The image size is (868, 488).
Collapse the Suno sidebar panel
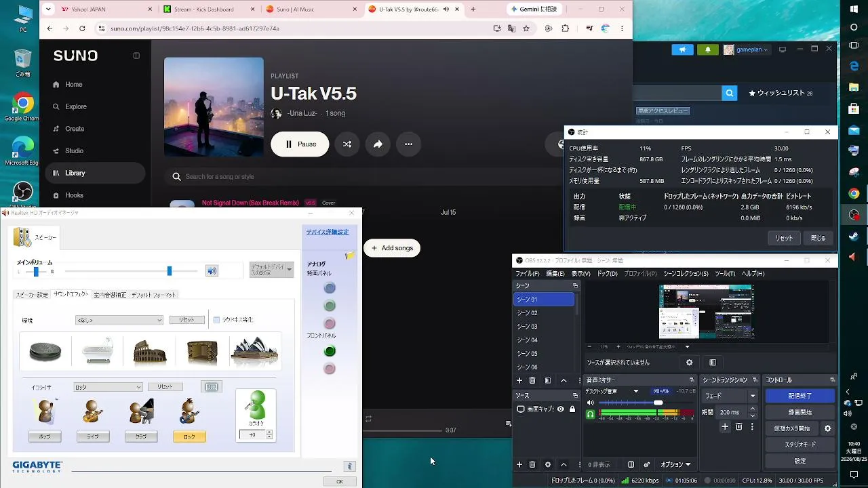click(136, 56)
